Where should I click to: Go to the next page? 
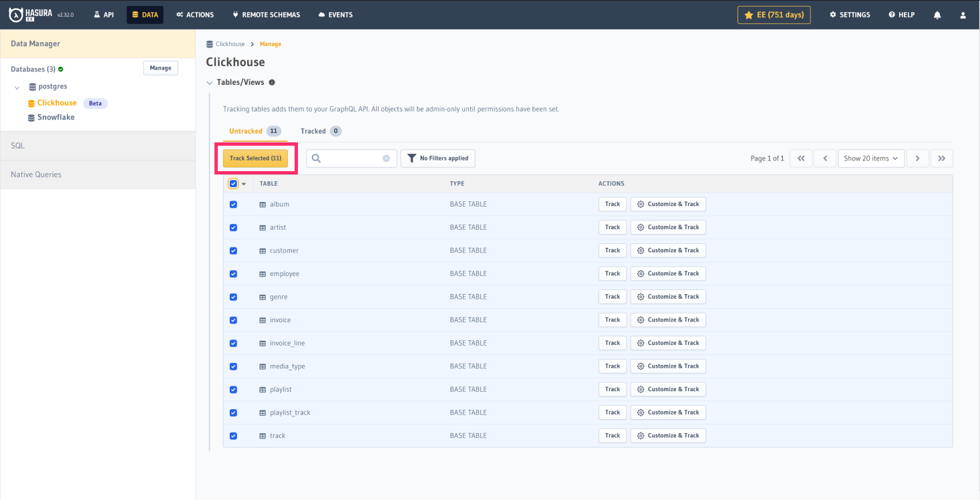coord(918,158)
